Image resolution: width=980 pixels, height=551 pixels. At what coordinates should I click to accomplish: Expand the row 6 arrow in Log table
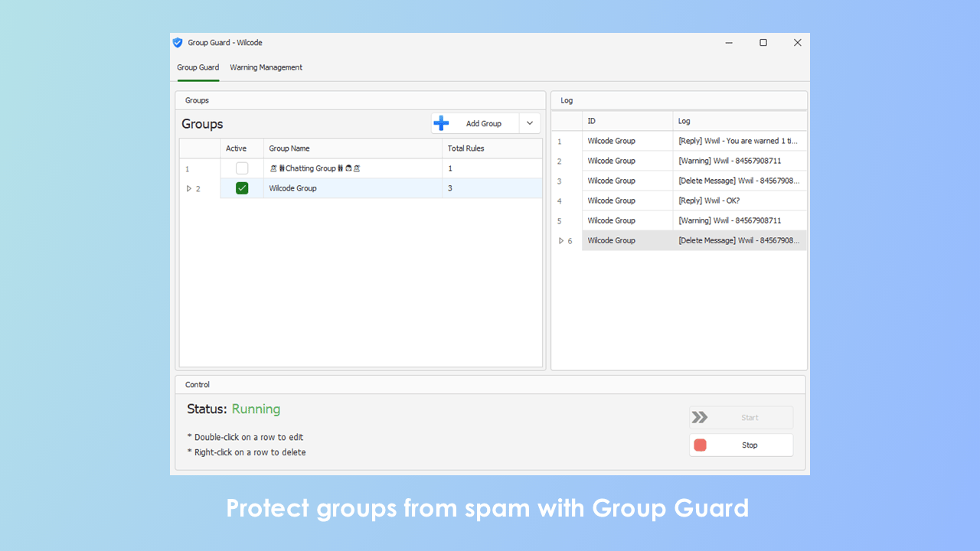pyautogui.click(x=561, y=240)
